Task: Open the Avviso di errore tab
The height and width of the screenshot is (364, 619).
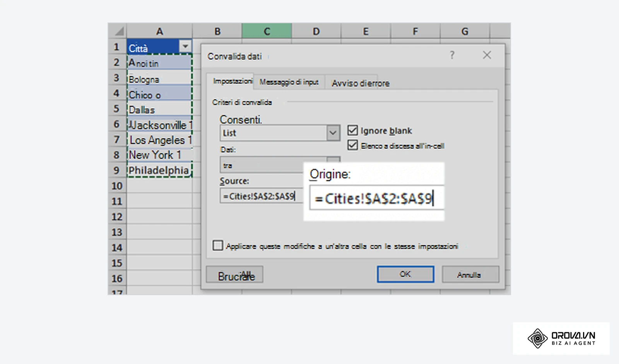Action: pos(360,83)
